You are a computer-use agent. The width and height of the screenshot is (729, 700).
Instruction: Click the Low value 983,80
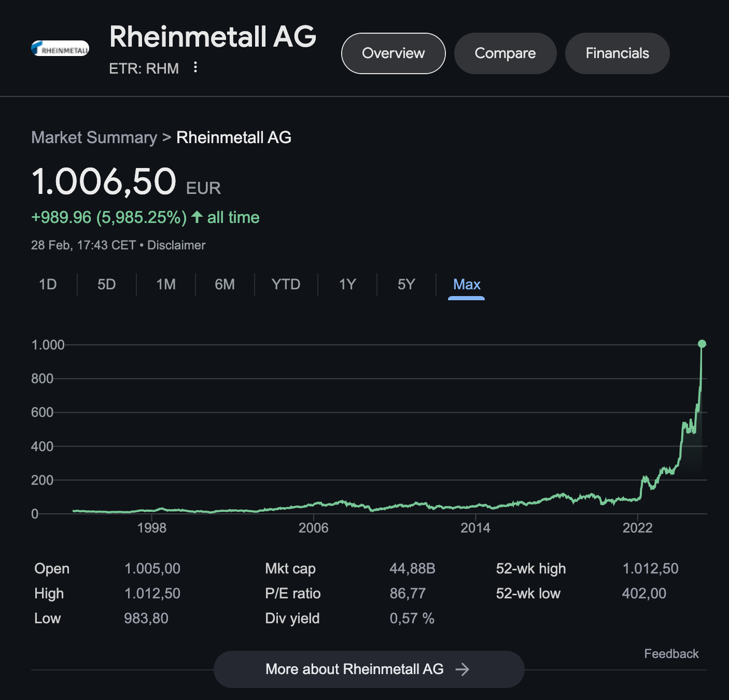coord(146,619)
